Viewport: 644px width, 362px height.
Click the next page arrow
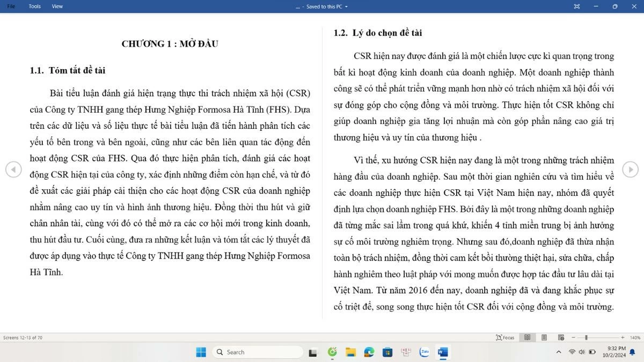(x=630, y=169)
